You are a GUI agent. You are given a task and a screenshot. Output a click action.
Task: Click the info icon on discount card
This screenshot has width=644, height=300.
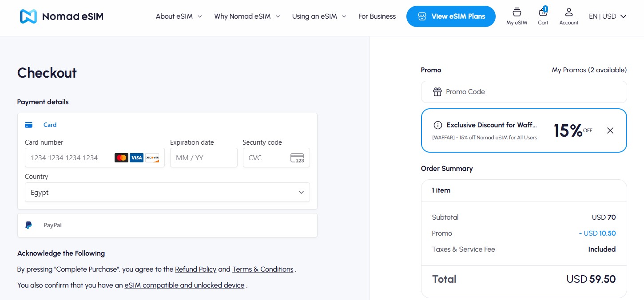pos(438,125)
